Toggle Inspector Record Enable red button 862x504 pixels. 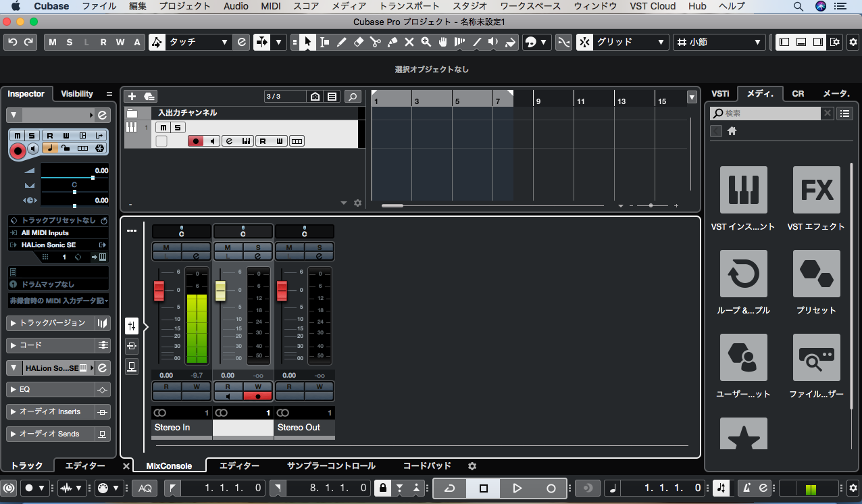18,151
